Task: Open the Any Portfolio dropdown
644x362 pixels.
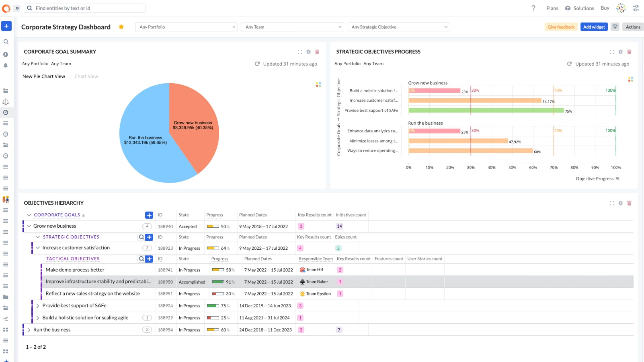Action: click(x=186, y=27)
